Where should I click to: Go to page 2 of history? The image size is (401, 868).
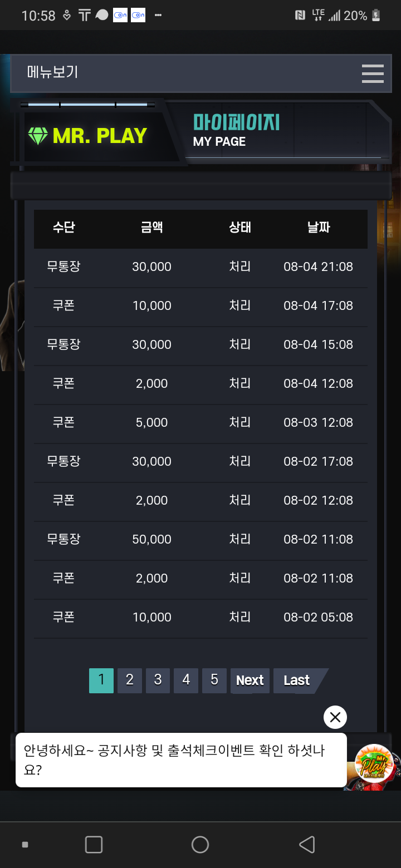(130, 680)
